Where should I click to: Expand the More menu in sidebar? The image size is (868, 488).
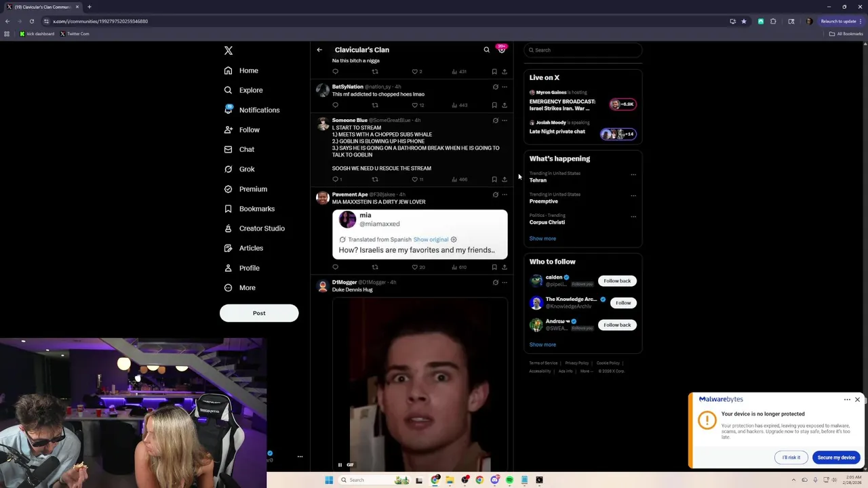240,287
